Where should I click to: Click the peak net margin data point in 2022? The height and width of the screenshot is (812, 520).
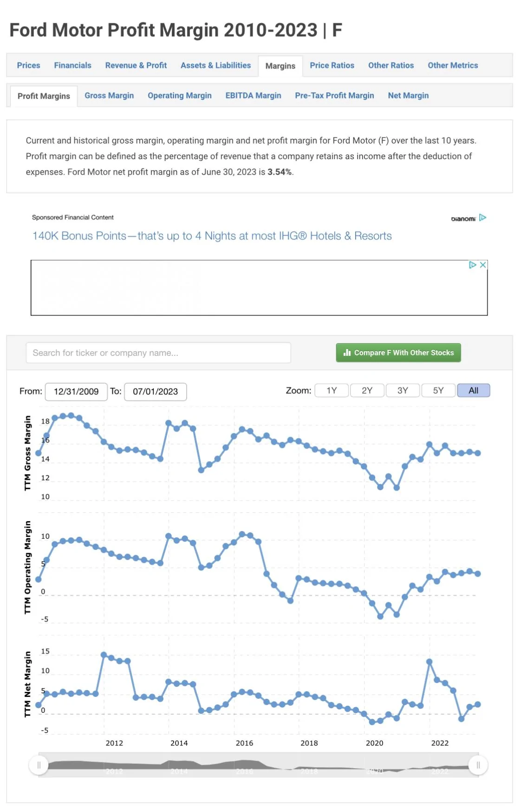(x=429, y=662)
